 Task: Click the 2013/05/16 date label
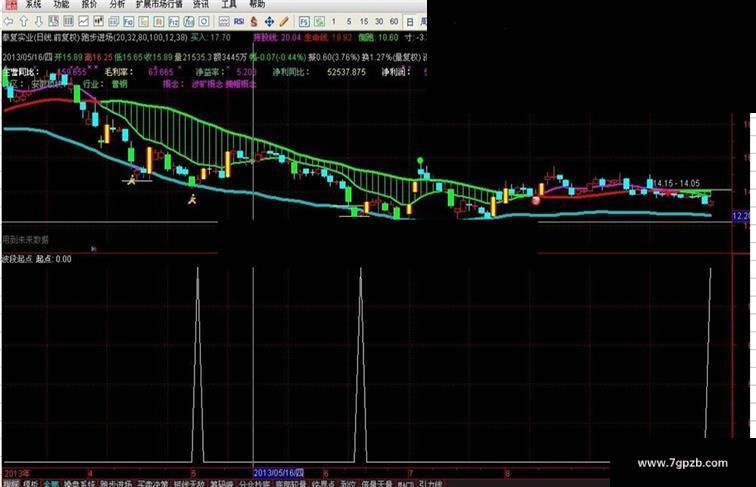[x=278, y=473]
